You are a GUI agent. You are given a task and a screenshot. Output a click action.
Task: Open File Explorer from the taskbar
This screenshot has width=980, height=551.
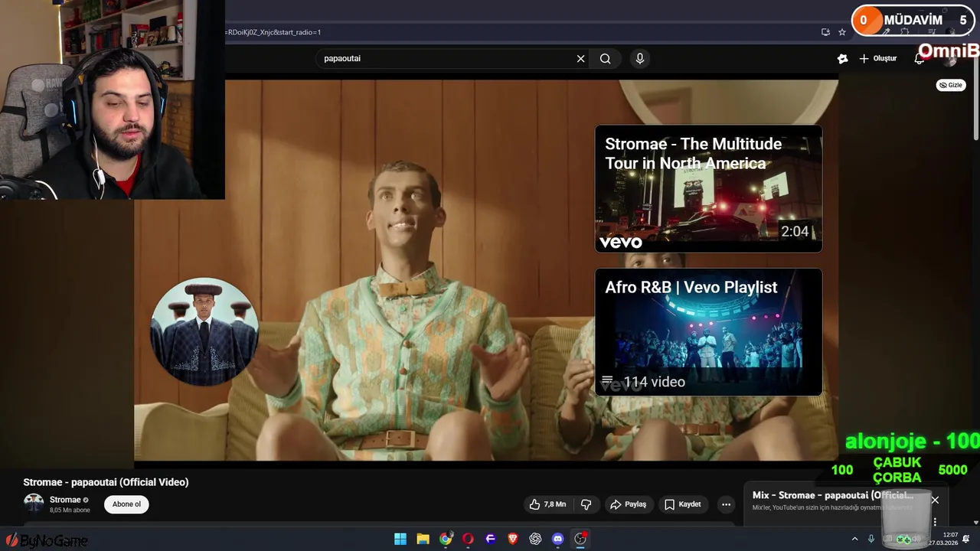click(x=423, y=539)
